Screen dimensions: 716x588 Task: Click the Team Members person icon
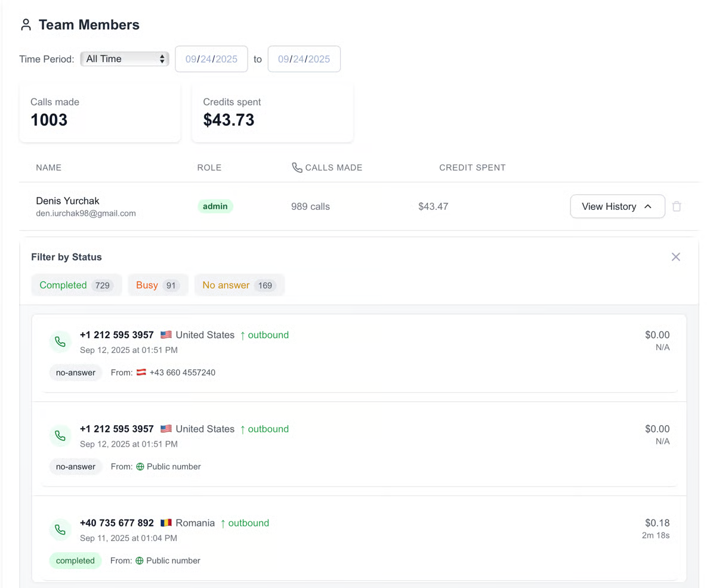[26, 25]
